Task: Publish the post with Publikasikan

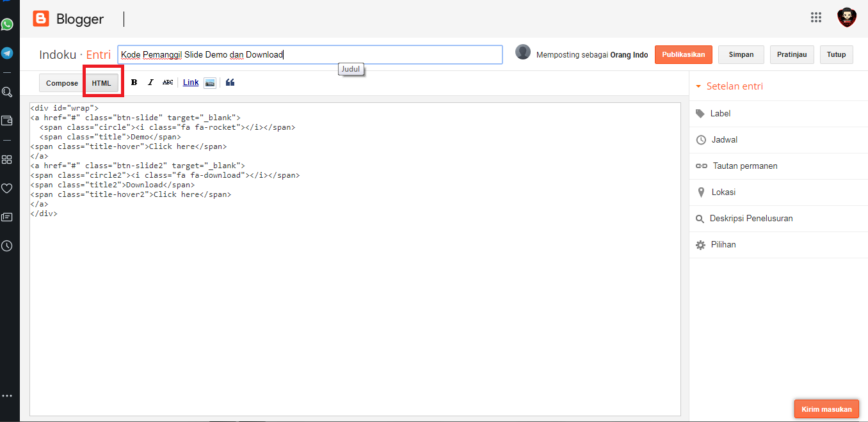Action: click(684, 54)
